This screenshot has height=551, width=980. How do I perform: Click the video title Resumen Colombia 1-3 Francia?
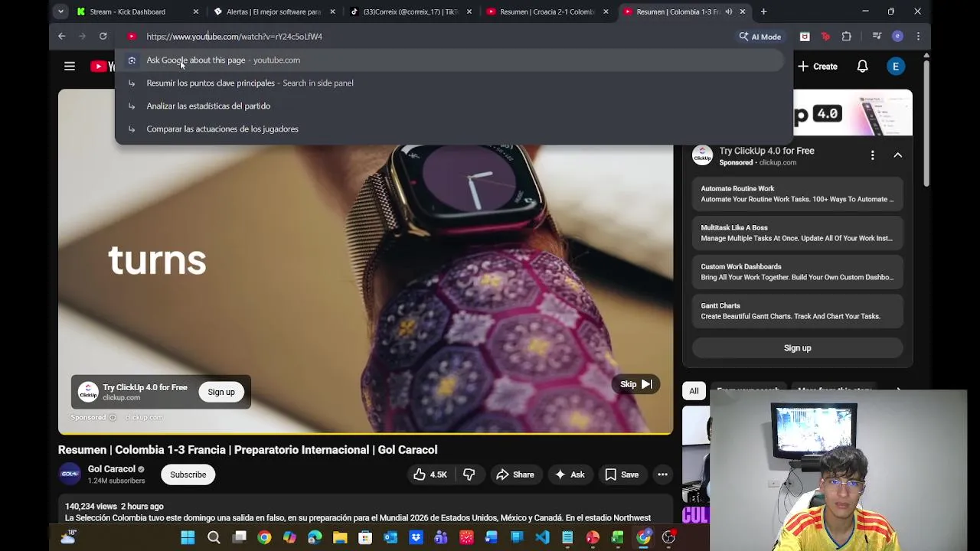tap(248, 450)
